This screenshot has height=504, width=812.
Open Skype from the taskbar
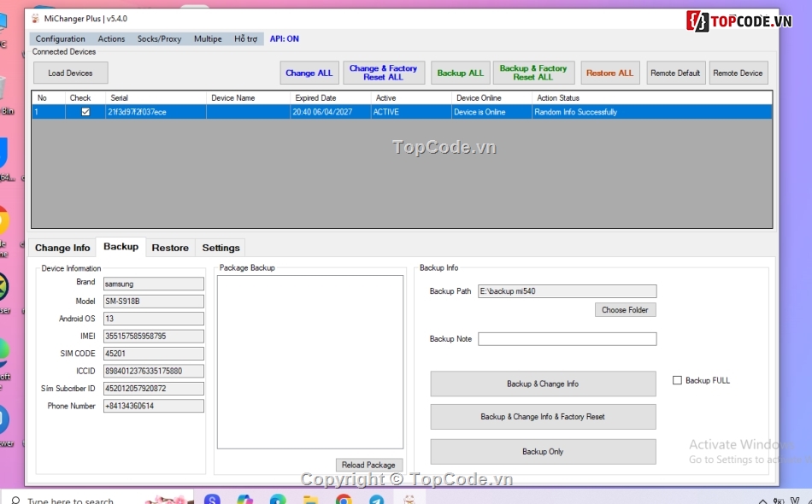(213, 498)
